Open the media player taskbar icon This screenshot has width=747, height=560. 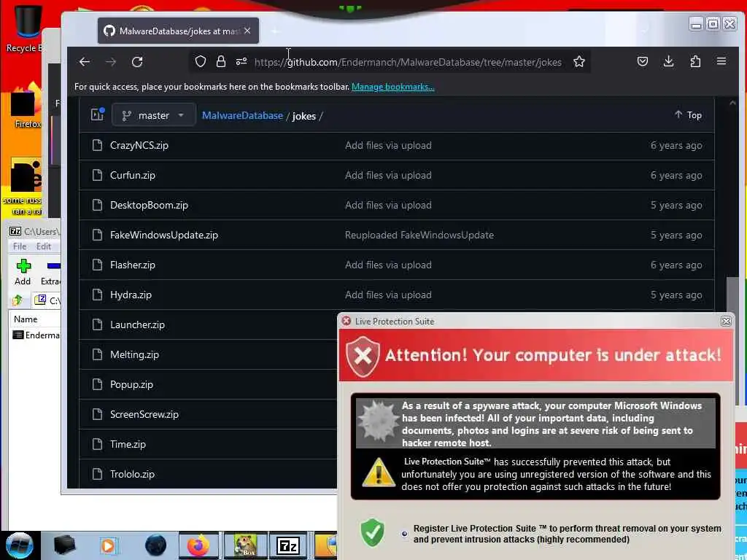[x=108, y=545]
